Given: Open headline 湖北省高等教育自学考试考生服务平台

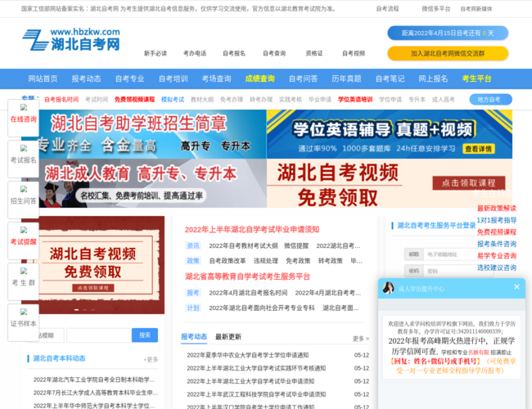Looking at the screenshot, I should point(247,276).
